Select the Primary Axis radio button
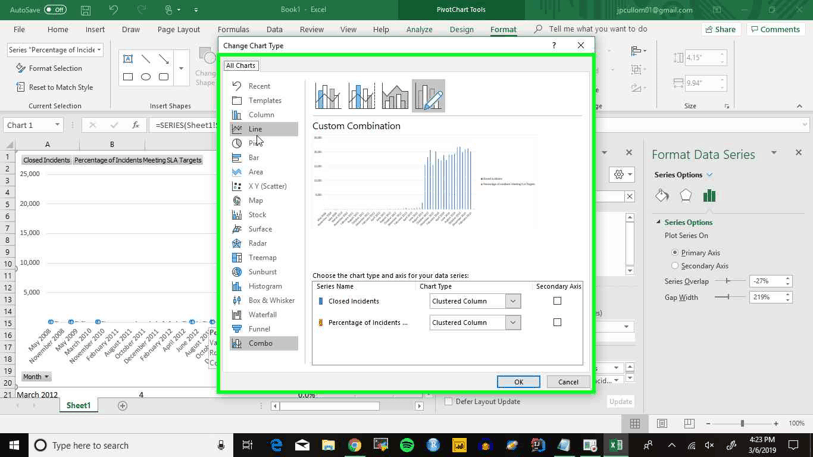 coord(675,253)
